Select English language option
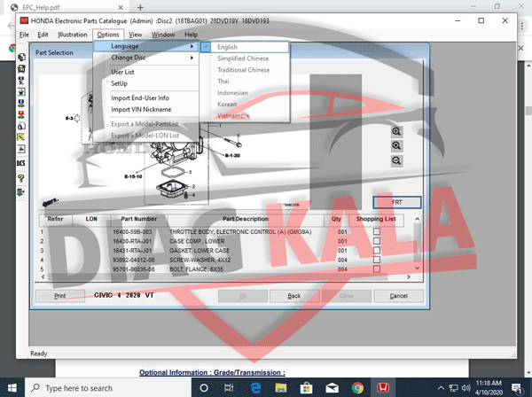Screen dimensions: 532x397 click(245, 47)
